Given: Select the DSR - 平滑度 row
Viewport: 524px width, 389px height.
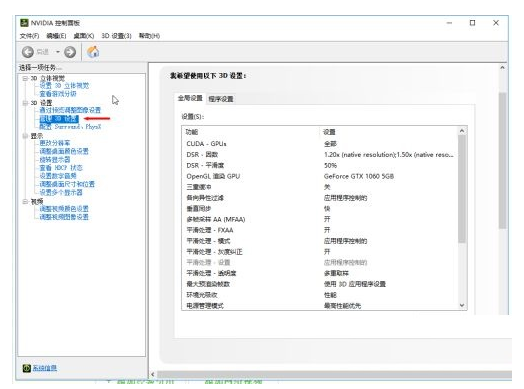Looking at the screenshot, I should [x=319, y=165].
